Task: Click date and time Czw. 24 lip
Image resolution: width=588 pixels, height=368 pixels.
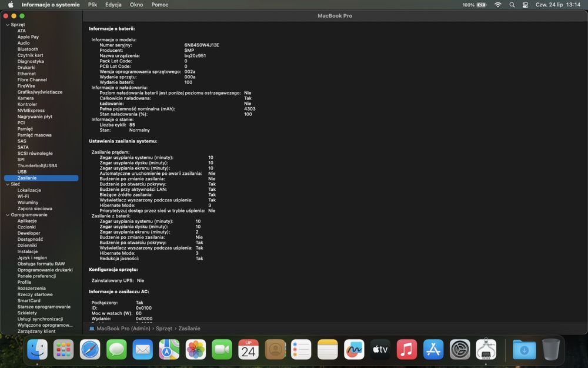Action: click(558, 5)
